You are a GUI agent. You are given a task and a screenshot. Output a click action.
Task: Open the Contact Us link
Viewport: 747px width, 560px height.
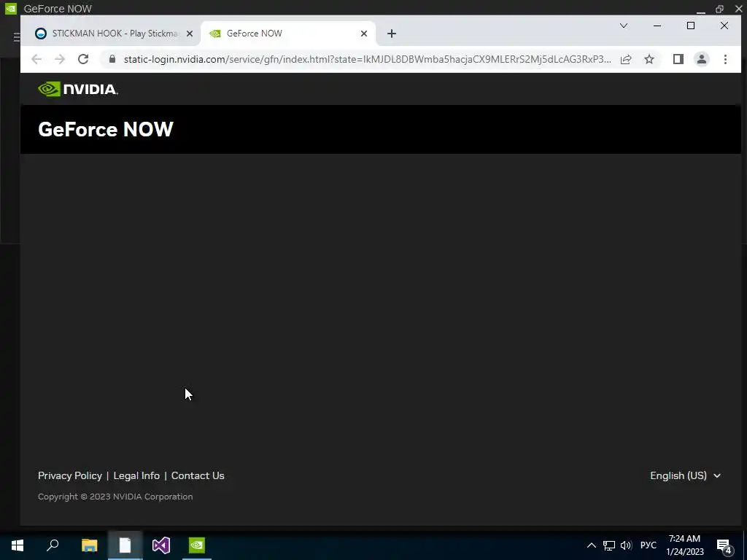(x=198, y=475)
